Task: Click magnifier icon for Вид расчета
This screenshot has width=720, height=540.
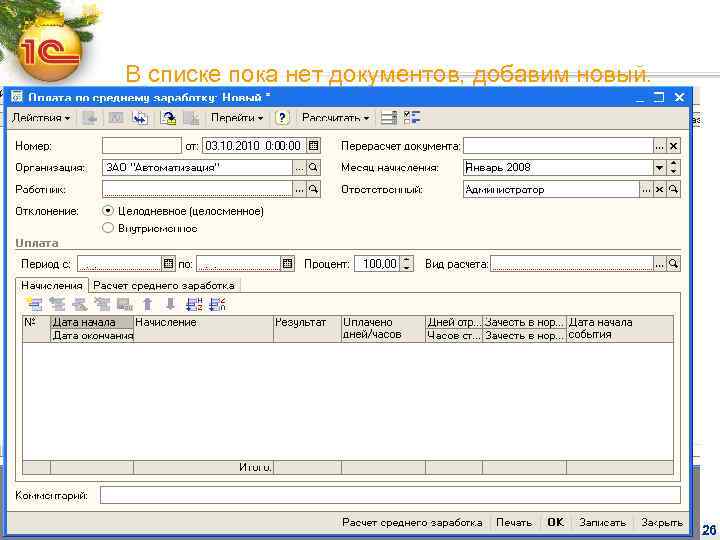Action: coord(674,264)
